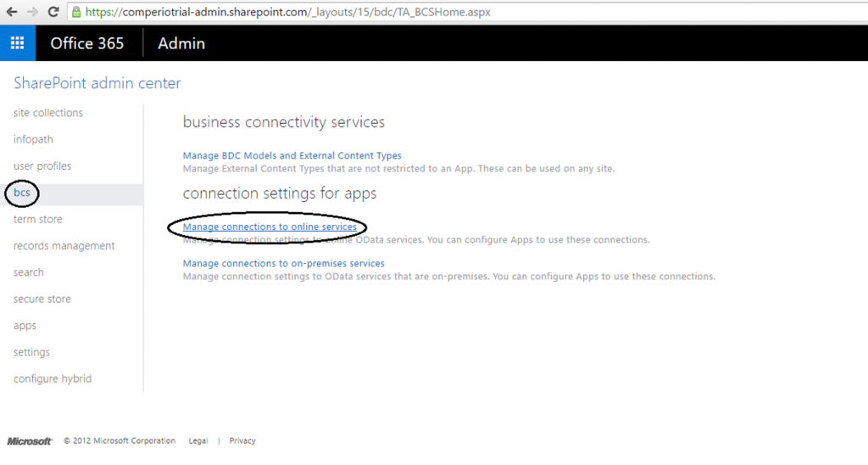Click the green padlock security icon
This screenshot has width=868, height=465.
(75, 12)
